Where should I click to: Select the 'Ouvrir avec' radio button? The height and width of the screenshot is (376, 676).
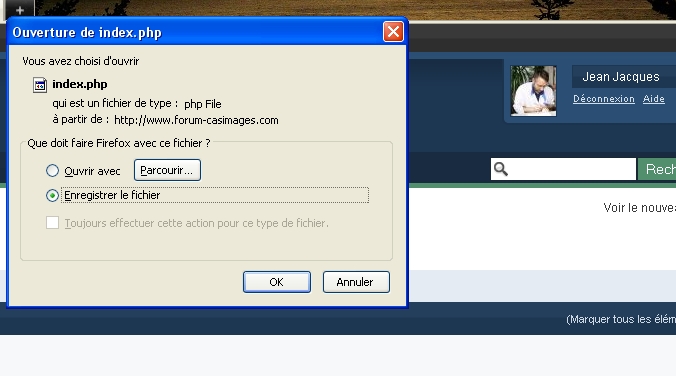tap(52, 171)
